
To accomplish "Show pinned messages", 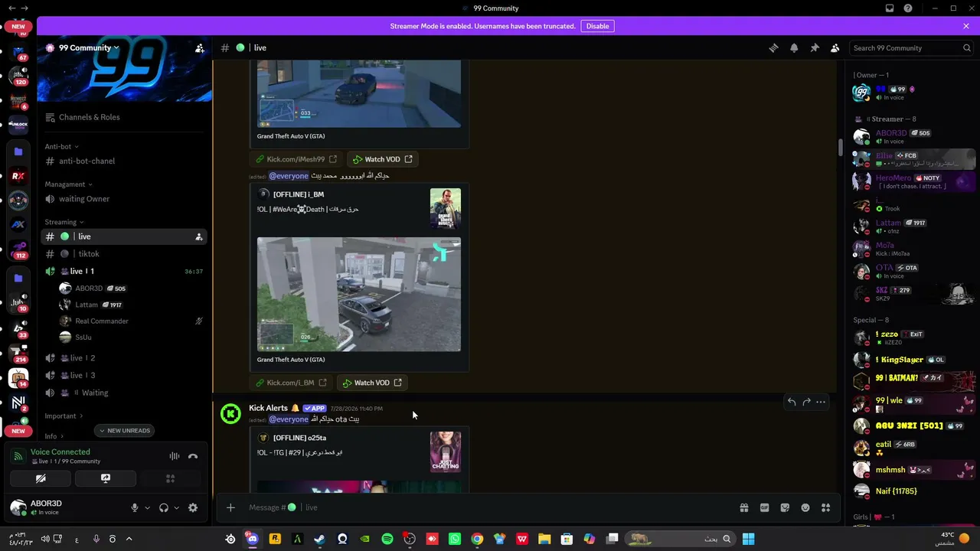I will [815, 47].
